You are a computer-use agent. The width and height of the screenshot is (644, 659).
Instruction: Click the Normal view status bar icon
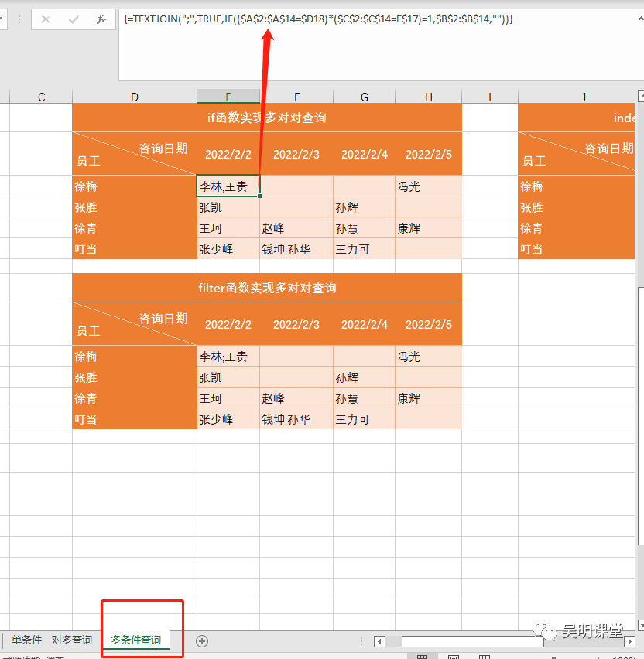pyautogui.click(x=423, y=657)
